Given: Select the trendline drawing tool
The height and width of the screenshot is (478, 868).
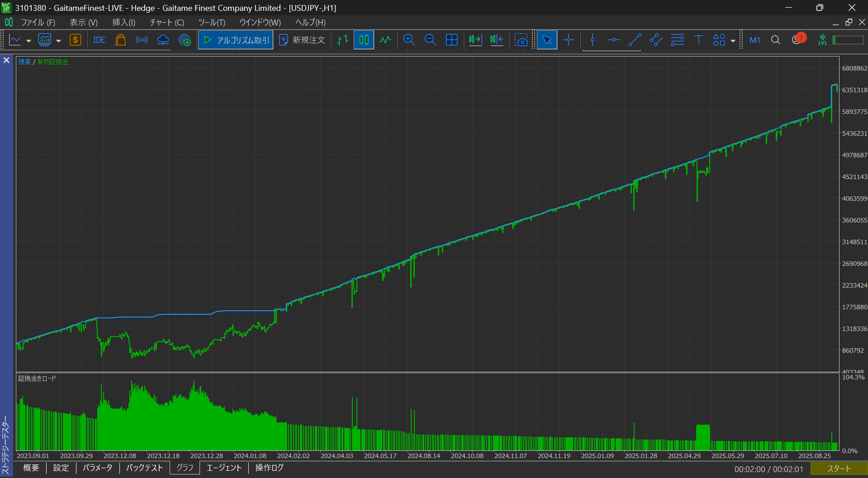Looking at the screenshot, I should 635,40.
